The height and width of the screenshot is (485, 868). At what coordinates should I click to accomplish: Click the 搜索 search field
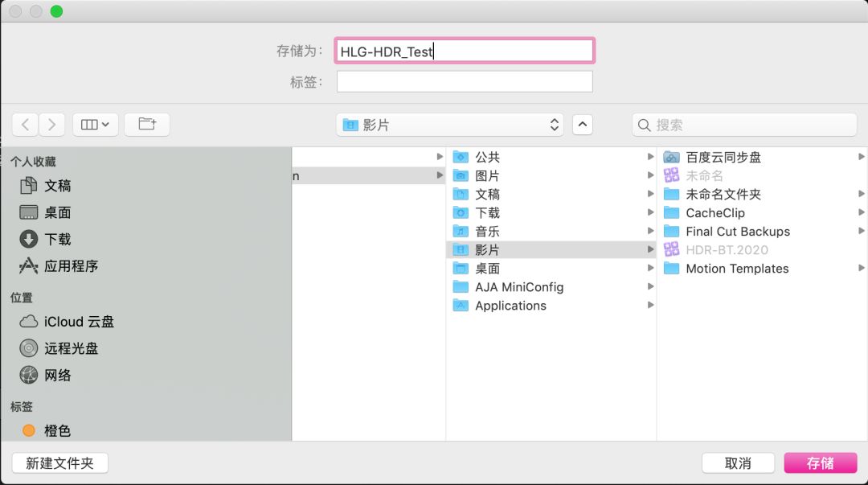click(744, 125)
